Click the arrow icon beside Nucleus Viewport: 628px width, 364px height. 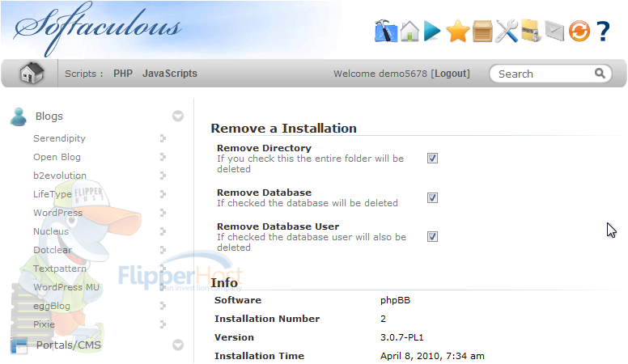click(163, 231)
